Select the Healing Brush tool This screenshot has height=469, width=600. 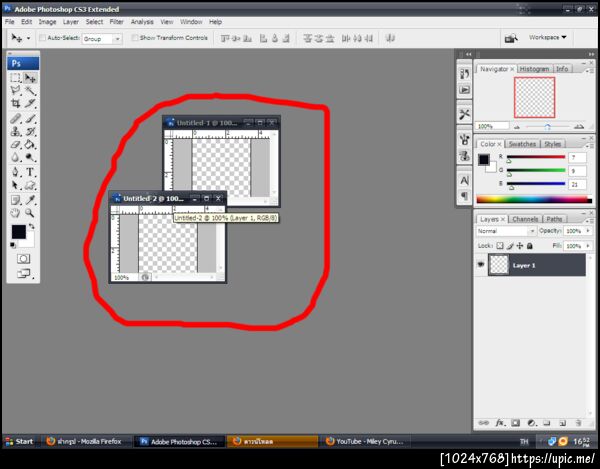click(16, 119)
